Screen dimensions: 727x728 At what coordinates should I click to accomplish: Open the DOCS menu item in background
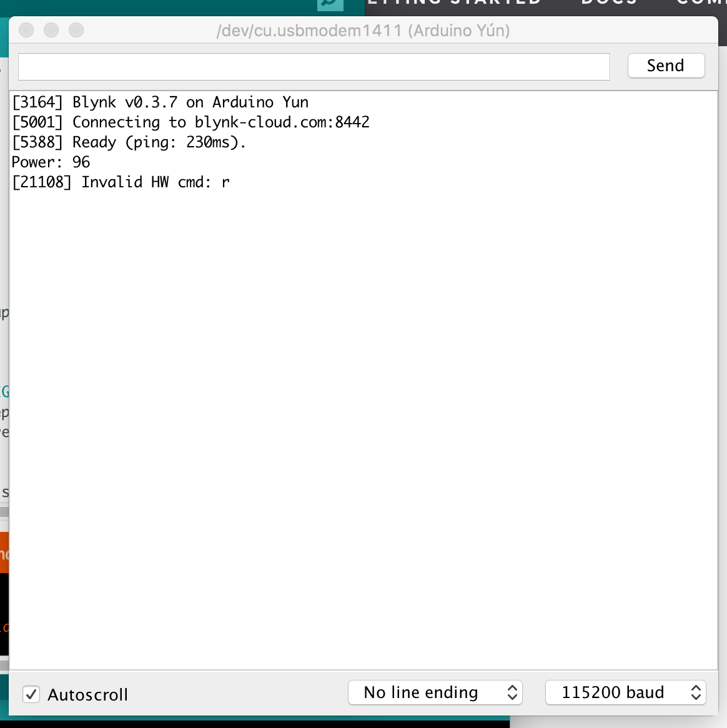coord(608,2)
